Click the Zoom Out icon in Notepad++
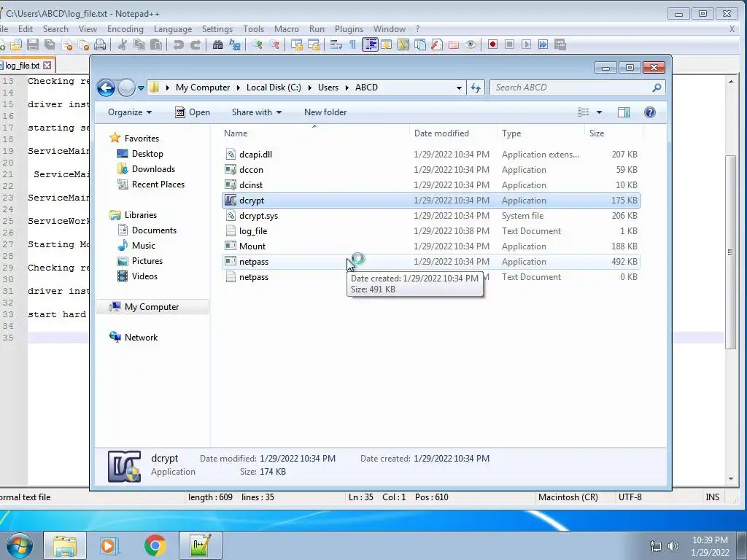Viewport: 747px width, 560px height. click(x=274, y=44)
